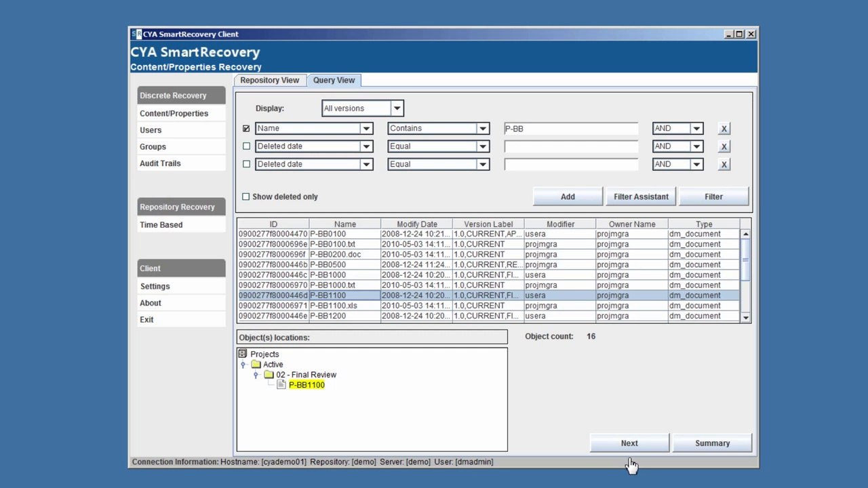868x488 pixels.
Task: Click the results table scroll down arrow
Action: 745,317
